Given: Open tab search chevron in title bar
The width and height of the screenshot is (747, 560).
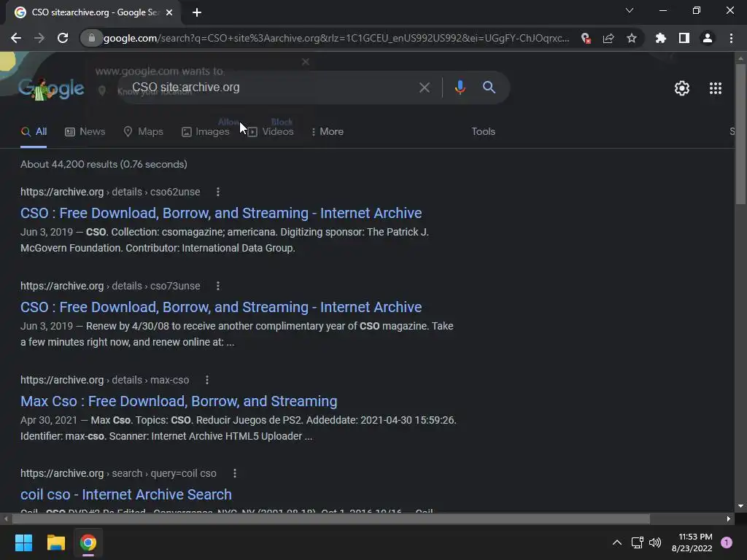Looking at the screenshot, I should point(630,10).
